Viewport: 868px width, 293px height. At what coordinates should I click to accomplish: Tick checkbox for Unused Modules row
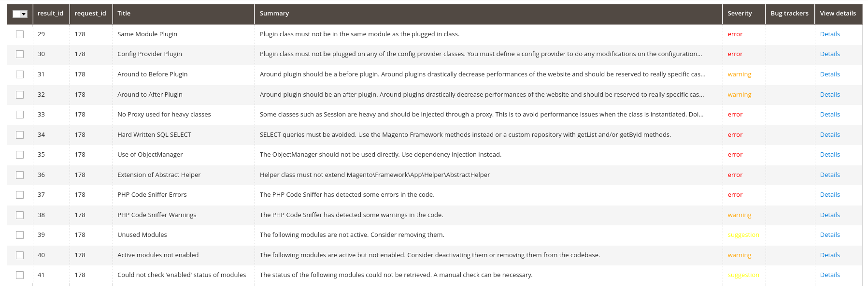click(x=20, y=235)
